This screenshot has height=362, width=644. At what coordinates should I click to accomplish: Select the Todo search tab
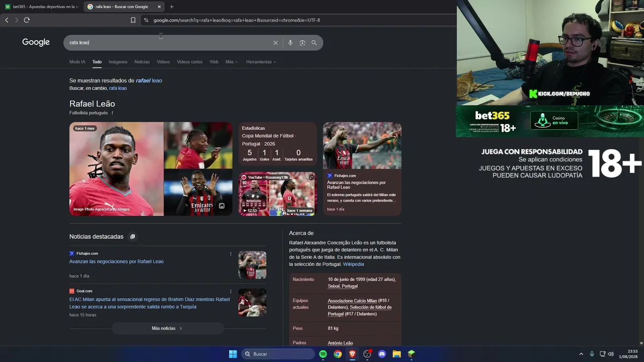(97, 62)
